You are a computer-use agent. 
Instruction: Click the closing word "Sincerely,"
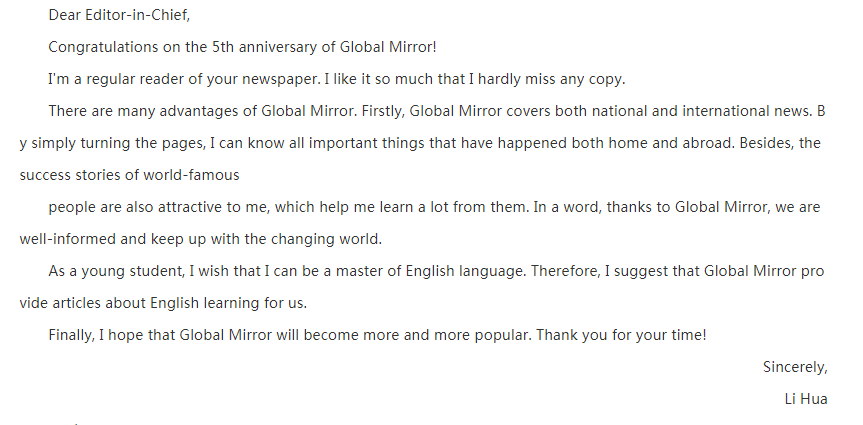point(794,367)
